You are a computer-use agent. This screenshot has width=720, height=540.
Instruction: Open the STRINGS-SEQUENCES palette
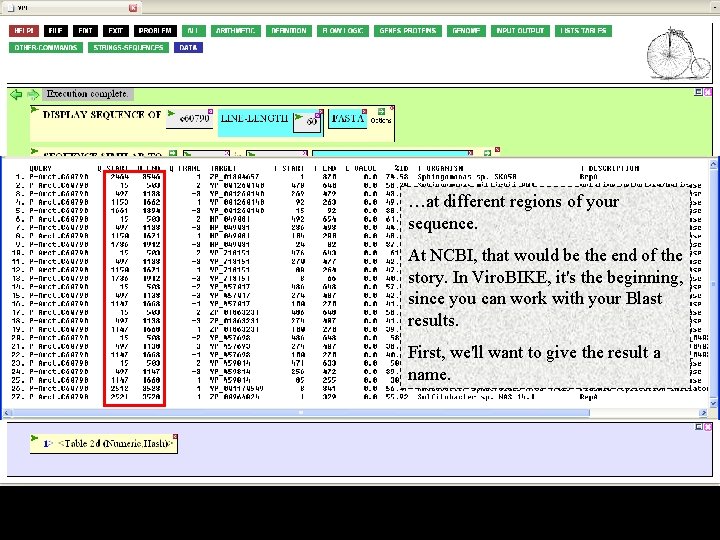coord(128,47)
